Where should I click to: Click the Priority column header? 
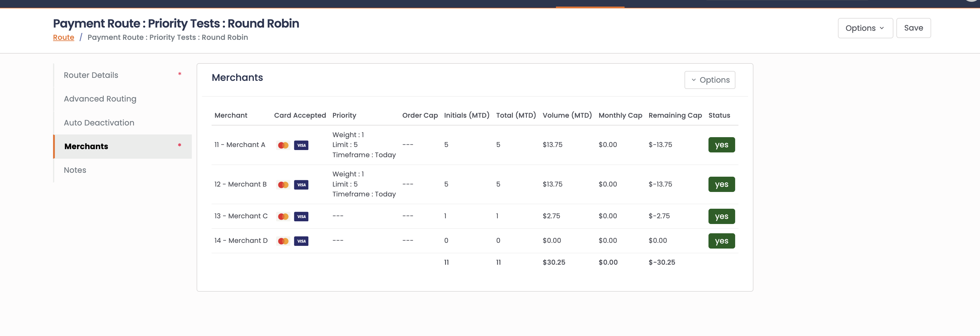[x=344, y=115]
